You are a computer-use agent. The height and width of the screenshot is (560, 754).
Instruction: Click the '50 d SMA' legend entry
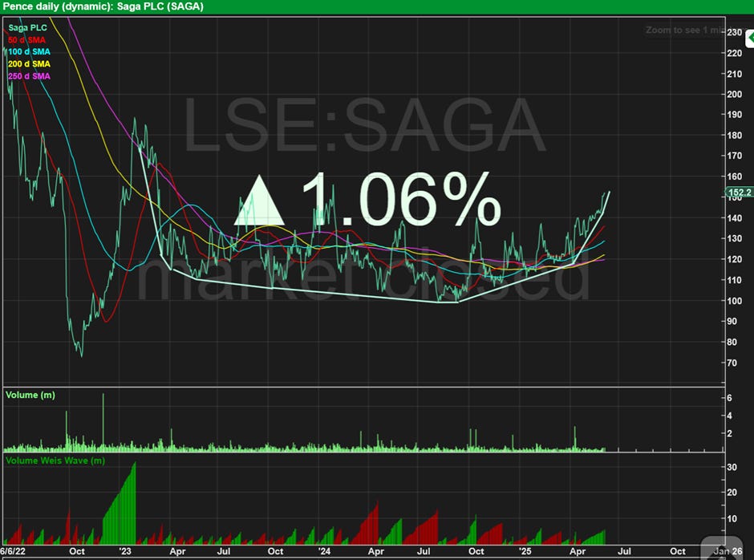[27, 40]
